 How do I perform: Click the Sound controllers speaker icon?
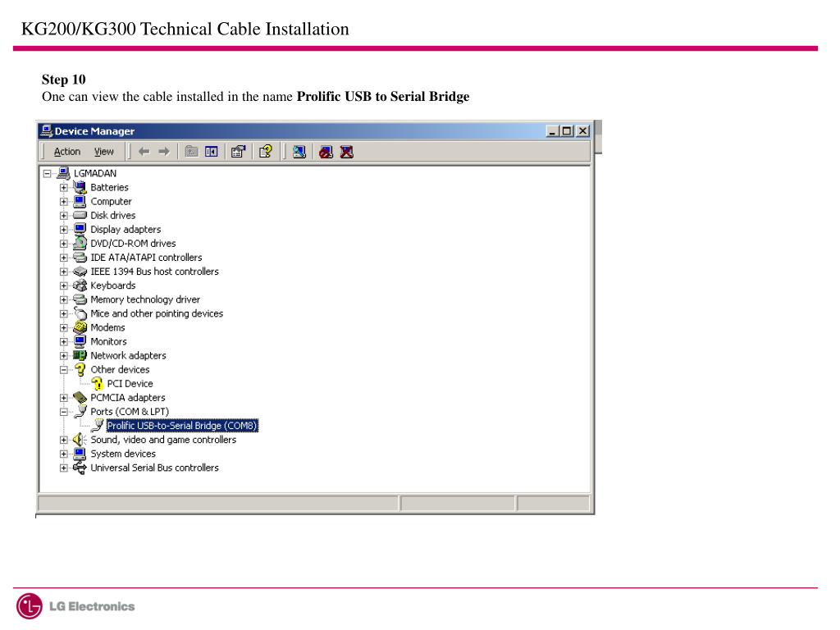click(x=80, y=440)
